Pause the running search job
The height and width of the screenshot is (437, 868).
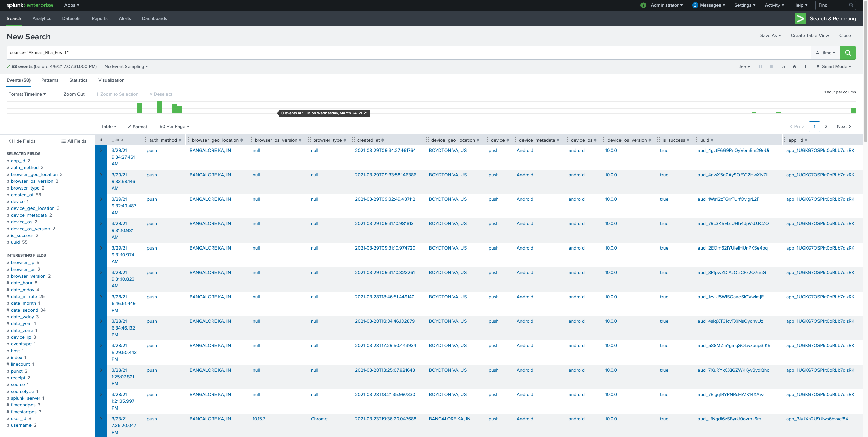(x=761, y=66)
